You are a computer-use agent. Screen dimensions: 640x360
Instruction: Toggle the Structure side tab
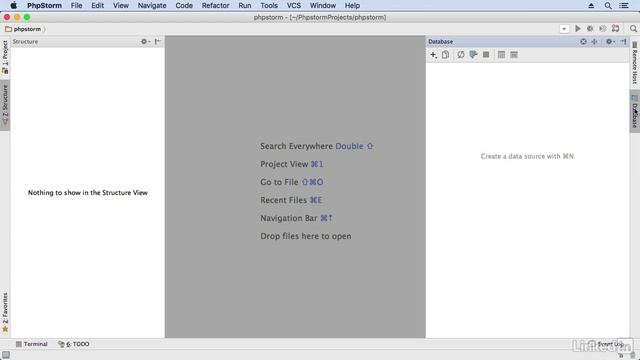click(5, 105)
